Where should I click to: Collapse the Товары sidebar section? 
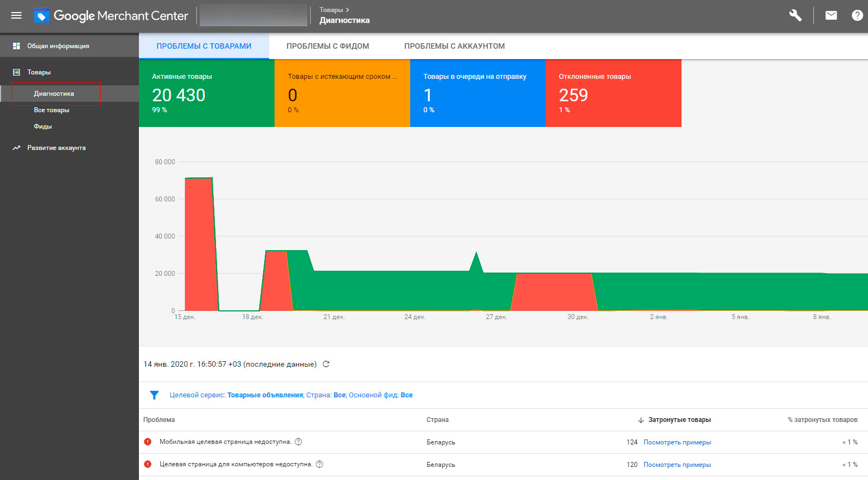point(39,72)
